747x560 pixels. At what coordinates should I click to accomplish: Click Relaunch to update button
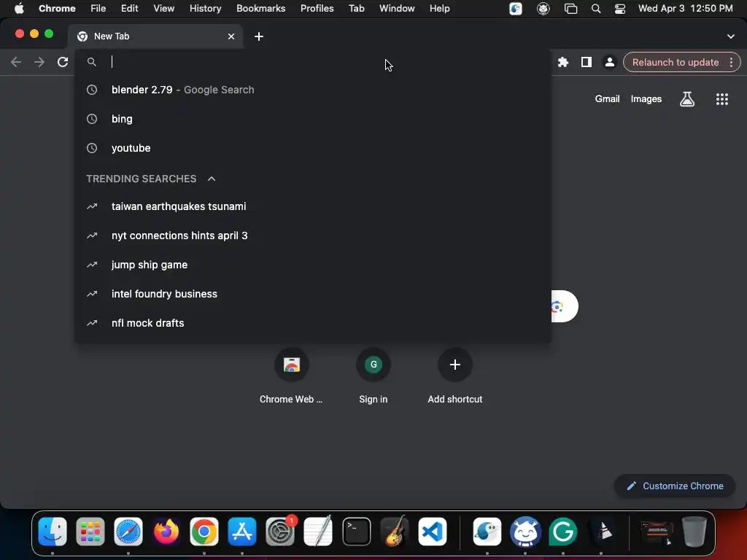pyautogui.click(x=675, y=63)
